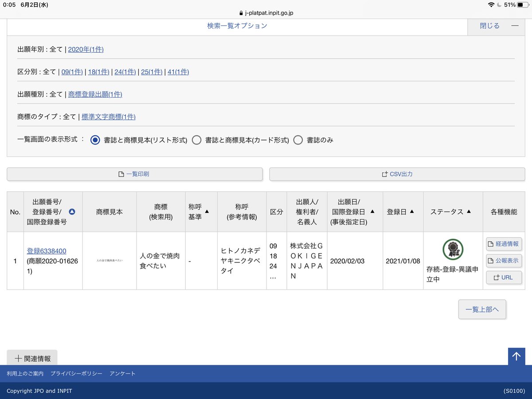Image resolution: width=532 pixels, height=399 pixels.
Task: Expand the 関連情報 section
Action: click(32, 358)
